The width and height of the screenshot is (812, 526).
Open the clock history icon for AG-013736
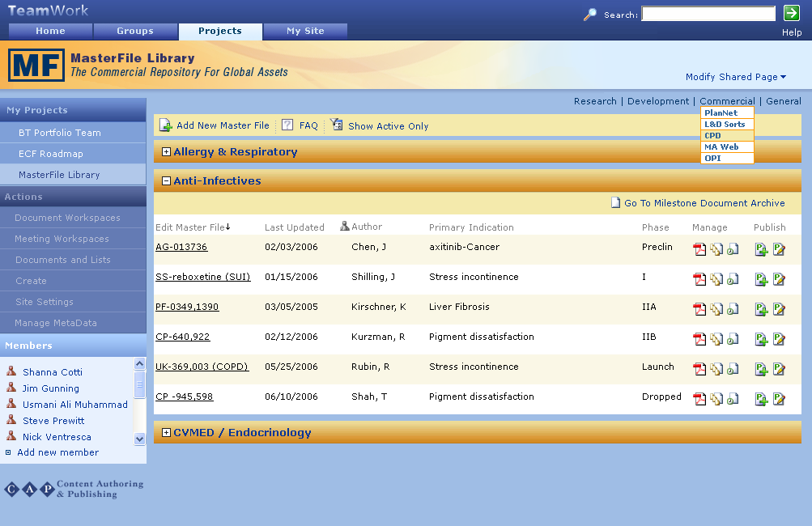[733, 249]
